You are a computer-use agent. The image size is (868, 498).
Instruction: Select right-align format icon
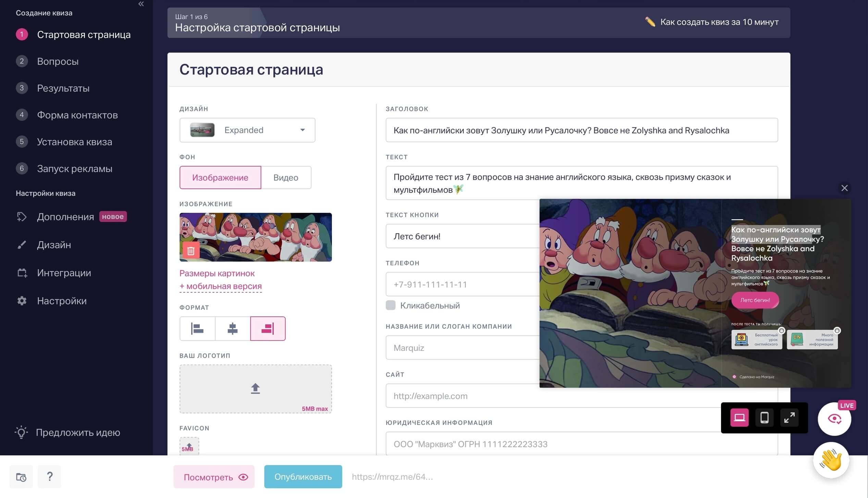click(x=268, y=328)
